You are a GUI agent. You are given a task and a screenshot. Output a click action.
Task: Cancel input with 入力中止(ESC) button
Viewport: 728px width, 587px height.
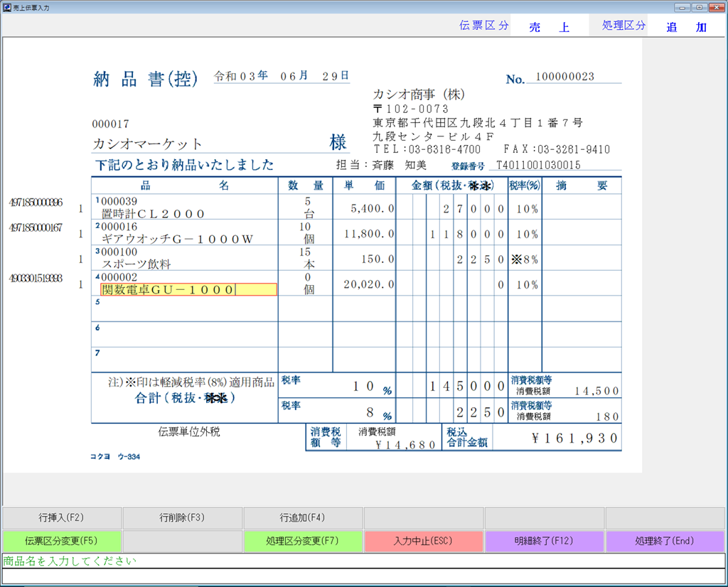tap(424, 542)
